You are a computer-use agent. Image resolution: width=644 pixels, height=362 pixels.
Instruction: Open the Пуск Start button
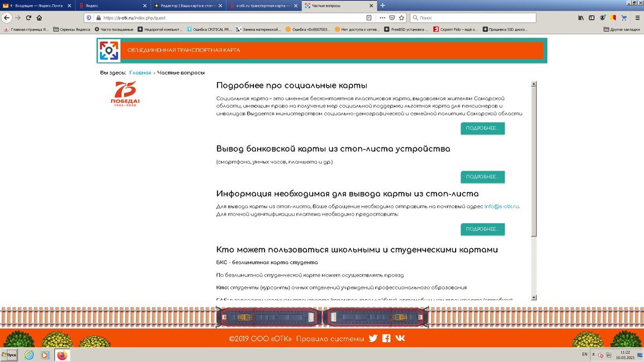[x=10, y=355]
